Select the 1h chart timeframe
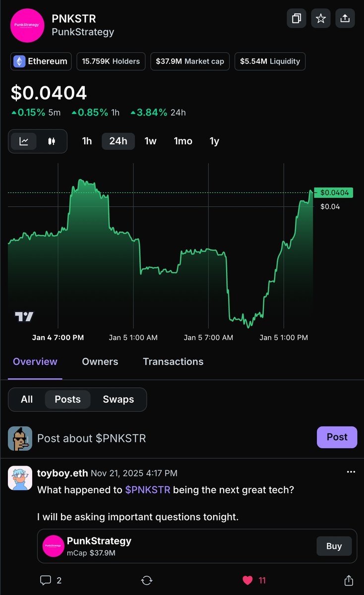 [87, 141]
